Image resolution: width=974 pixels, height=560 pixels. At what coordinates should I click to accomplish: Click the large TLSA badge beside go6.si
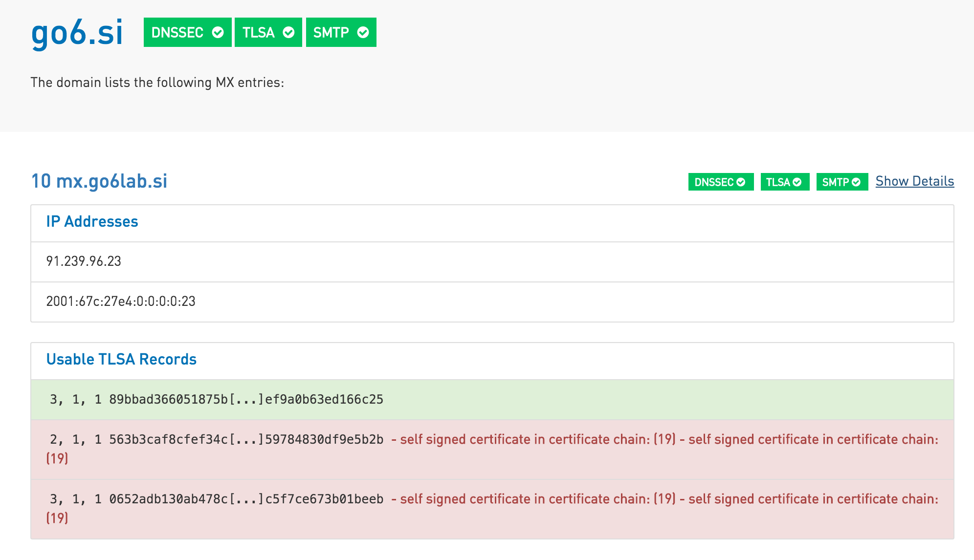click(x=268, y=32)
